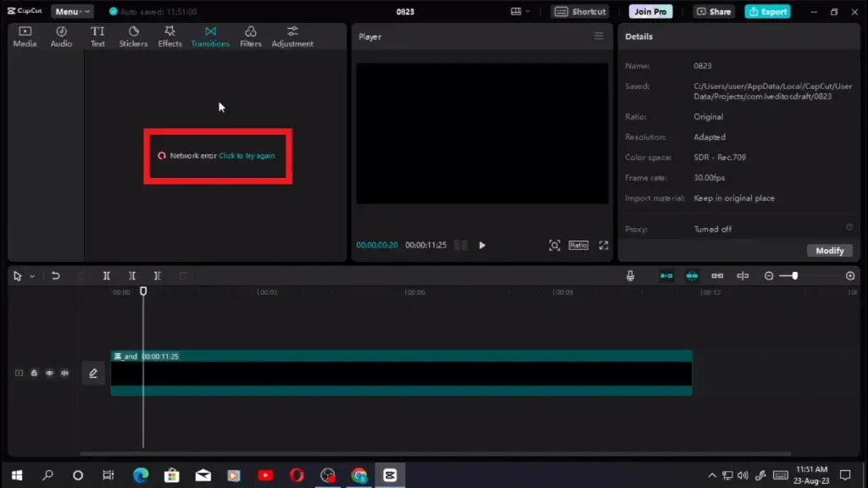
Task: Click the Undo arrow in timeline toolbar
Action: tap(56, 276)
